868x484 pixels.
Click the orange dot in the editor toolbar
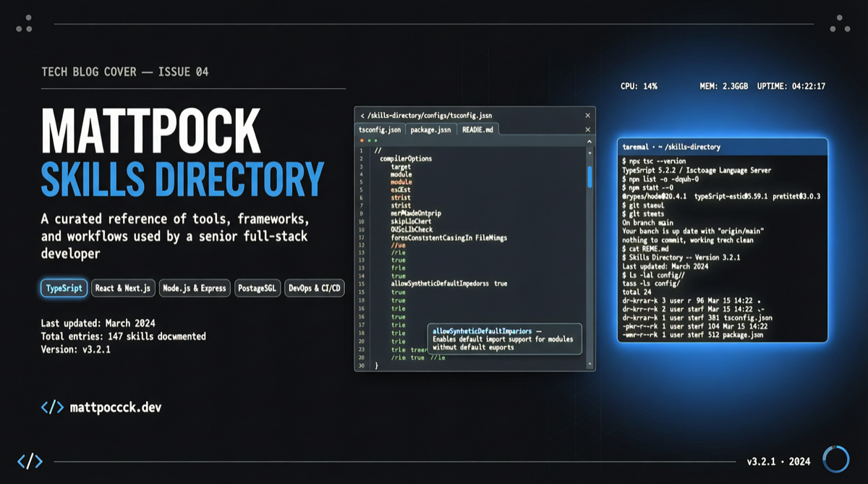tap(362, 140)
